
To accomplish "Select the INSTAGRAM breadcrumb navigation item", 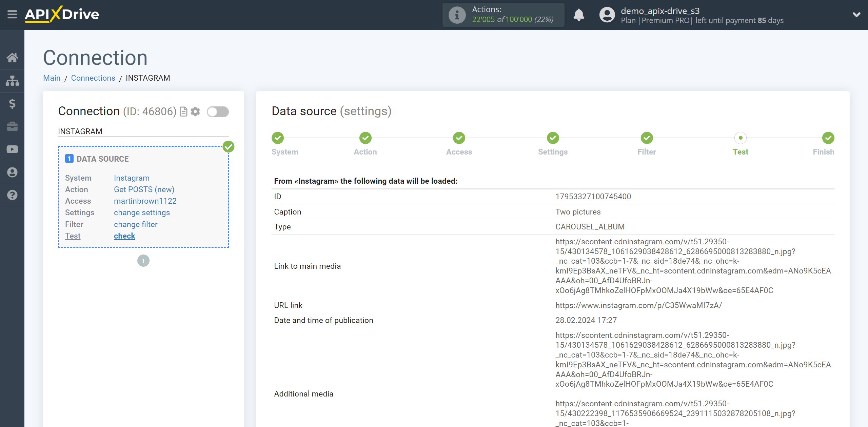I will click(x=148, y=78).
